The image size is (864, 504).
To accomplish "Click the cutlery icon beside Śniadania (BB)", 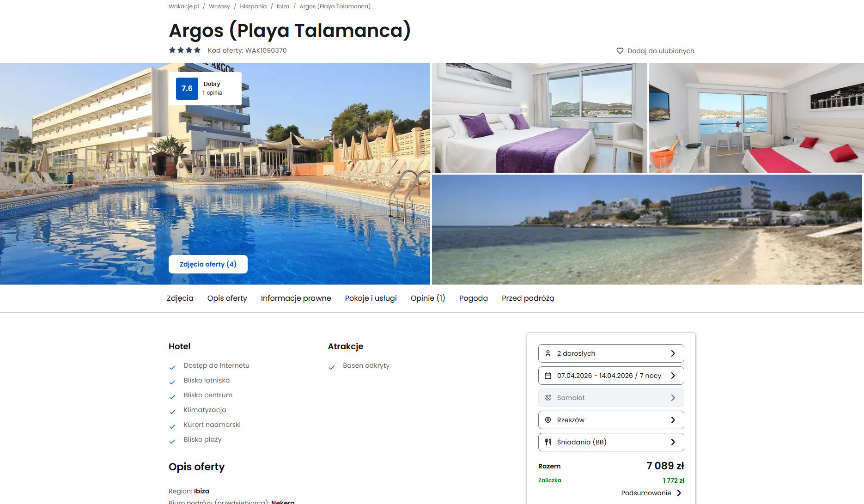I will pos(548,442).
